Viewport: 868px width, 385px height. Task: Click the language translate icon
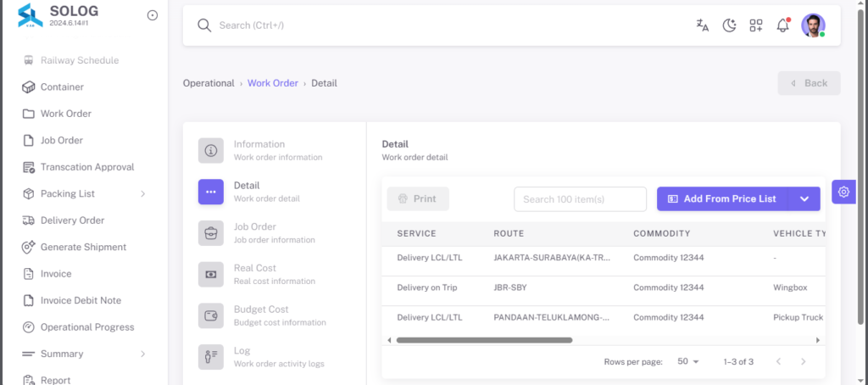703,25
